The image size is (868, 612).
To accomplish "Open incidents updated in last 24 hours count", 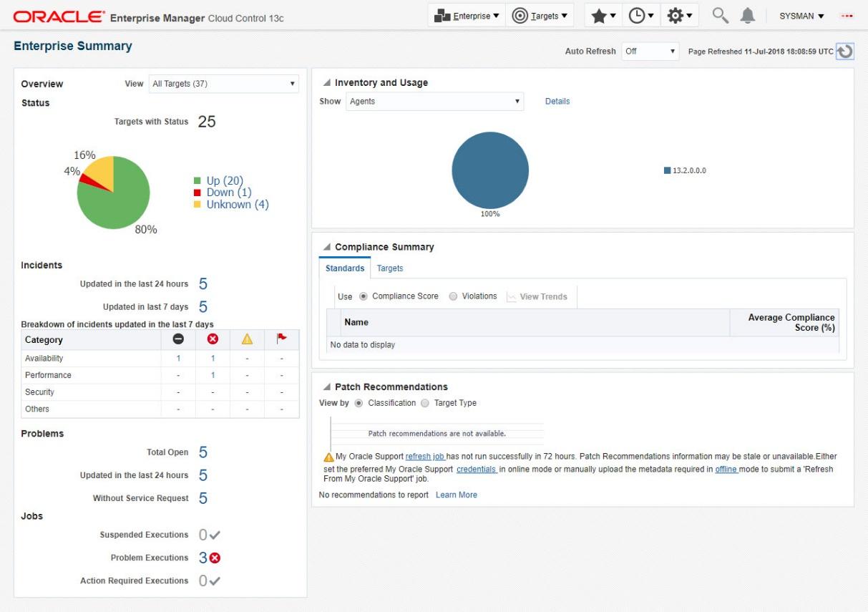I will click(x=203, y=284).
